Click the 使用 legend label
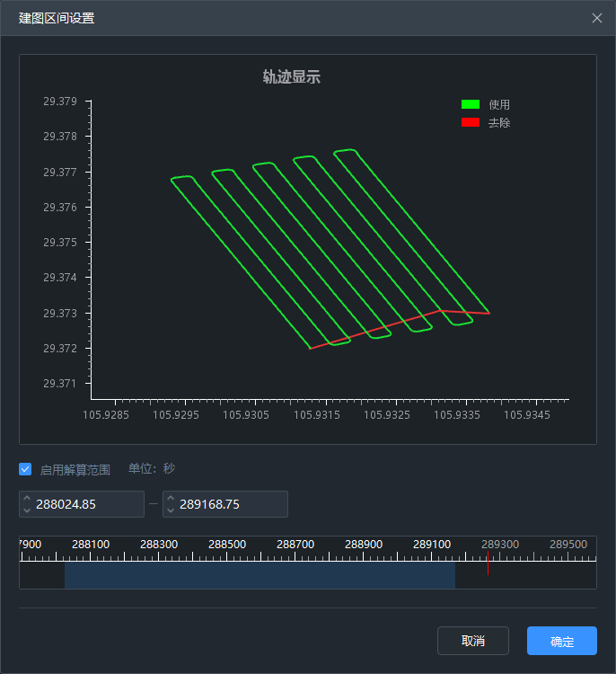616x674 pixels. pyautogui.click(x=499, y=105)
